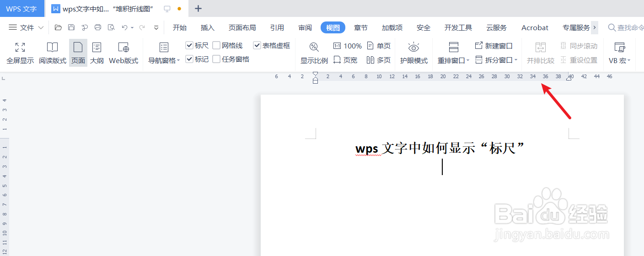Open the folder icon in quick toolbar
644x256 pixels.
(x=58, y=27)
